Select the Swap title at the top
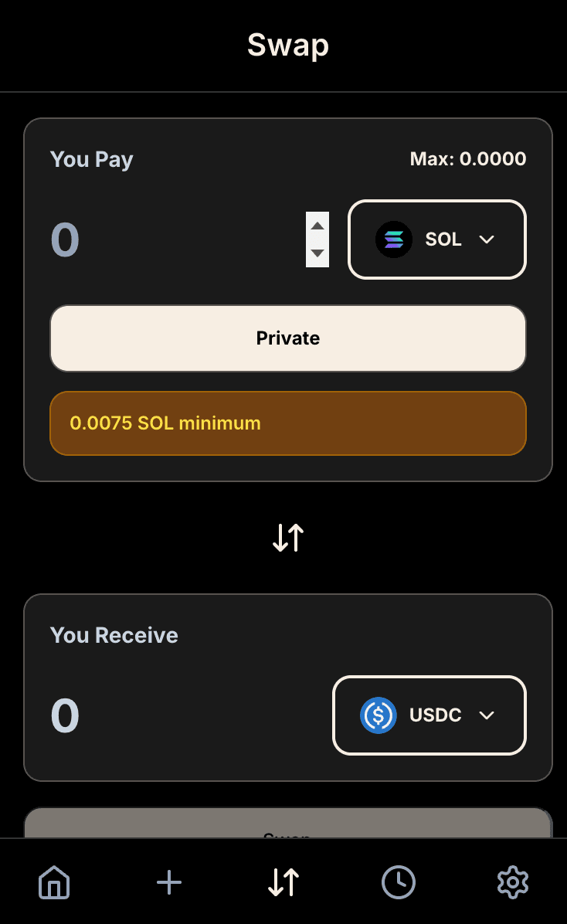Screen dimensions: 567x924 pyautogui.click(x=287, y=45)
